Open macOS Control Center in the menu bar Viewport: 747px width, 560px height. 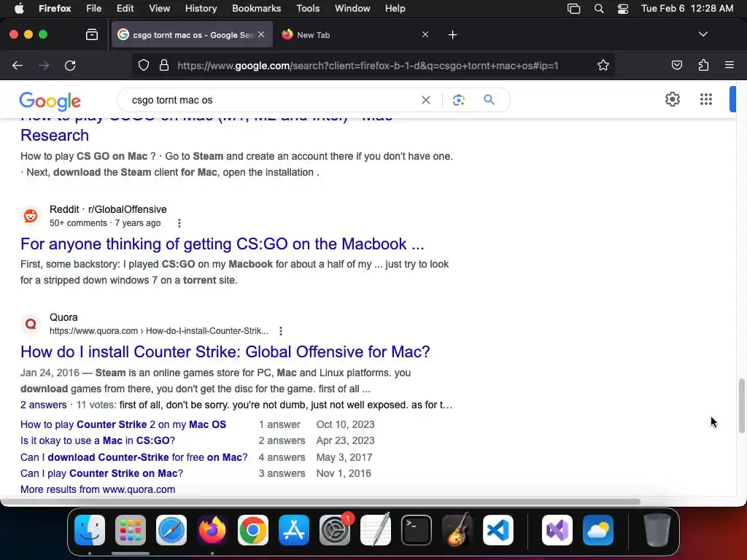[623, 9]
